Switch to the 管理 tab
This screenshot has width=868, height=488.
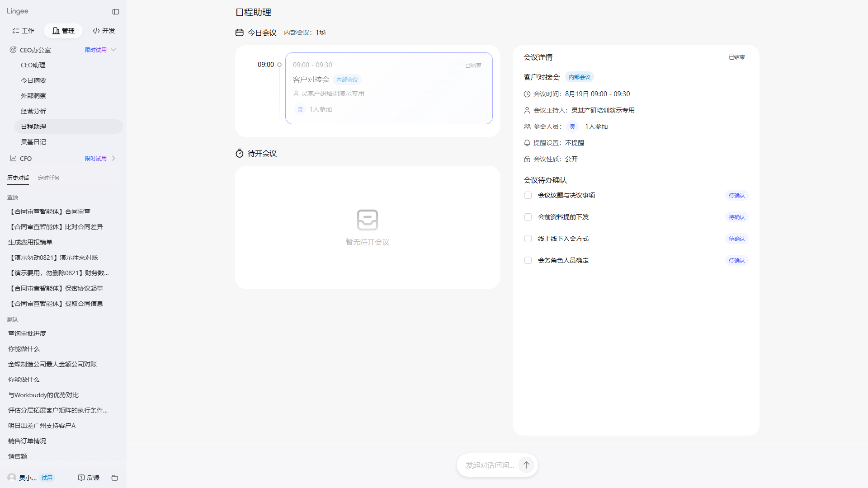(63, 31)
